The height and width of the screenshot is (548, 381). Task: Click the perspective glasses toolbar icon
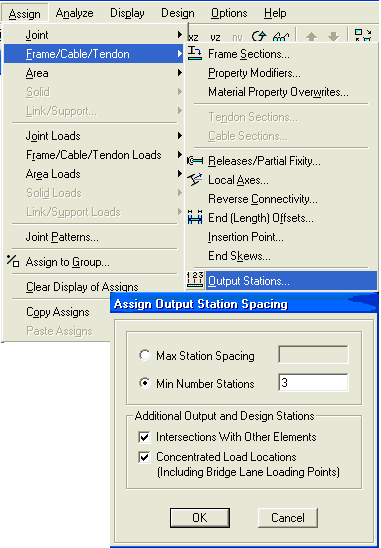pos(281,36)
